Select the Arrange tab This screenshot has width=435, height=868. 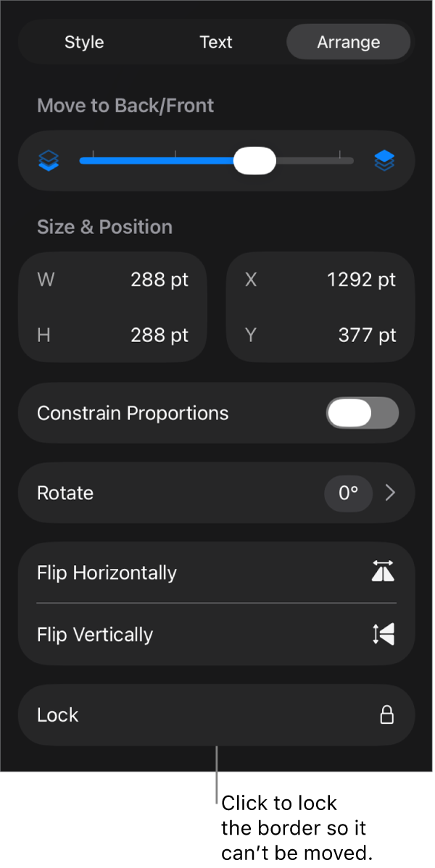[x=348, y=42]
